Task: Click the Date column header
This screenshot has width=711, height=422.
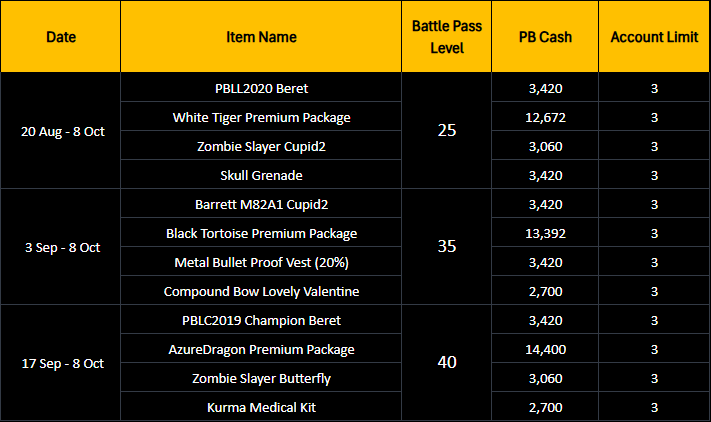Action: pos(61,37)
